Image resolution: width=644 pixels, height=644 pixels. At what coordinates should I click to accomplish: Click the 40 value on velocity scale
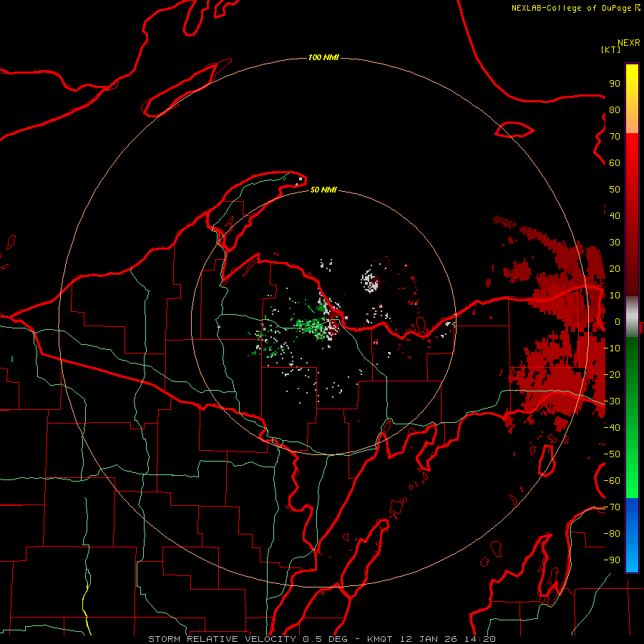click(615, 215)
